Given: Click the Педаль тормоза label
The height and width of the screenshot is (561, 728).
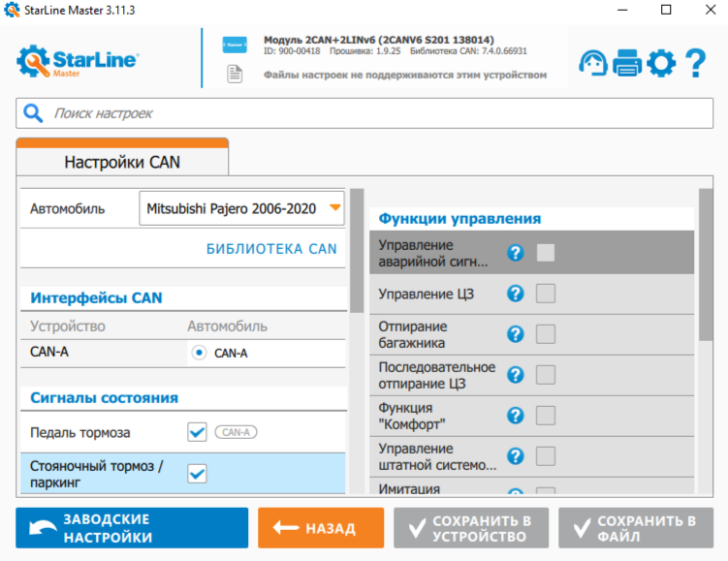Looking at the screenshot, I should (79, 432).
